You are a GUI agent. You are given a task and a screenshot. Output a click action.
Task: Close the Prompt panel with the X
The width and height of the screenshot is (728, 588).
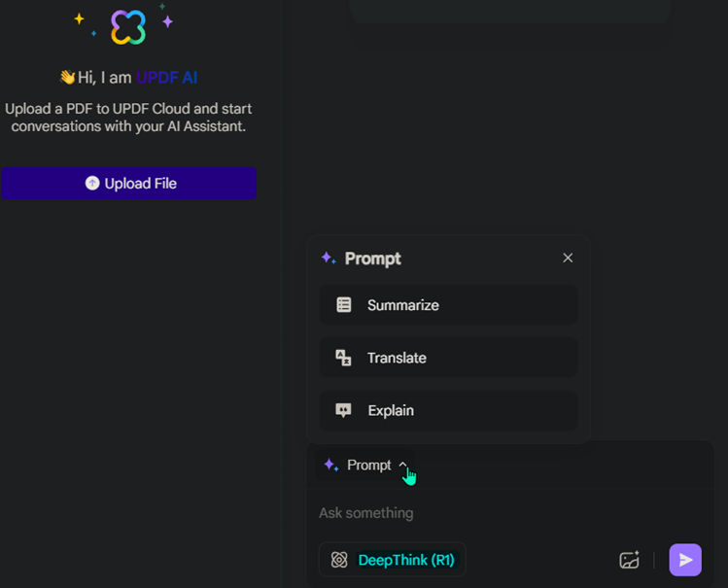click(568, 258)
